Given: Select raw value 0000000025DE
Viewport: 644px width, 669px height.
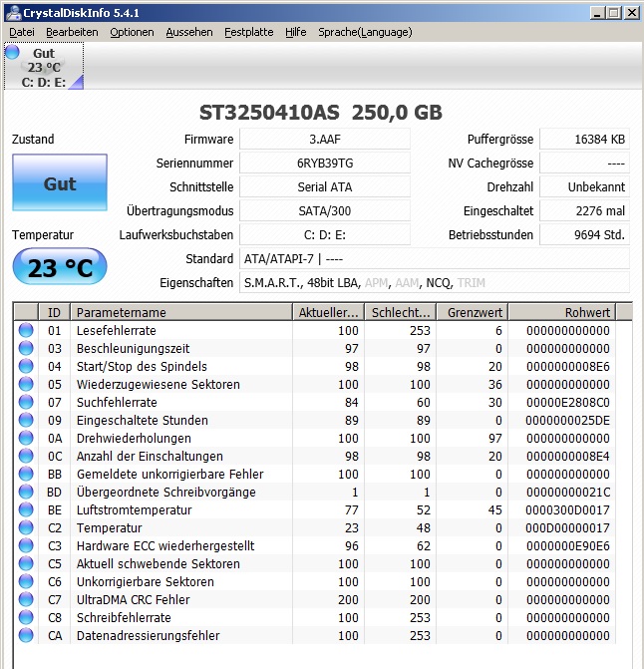Looking at the screenshot, I should click(x=567, y=421).
